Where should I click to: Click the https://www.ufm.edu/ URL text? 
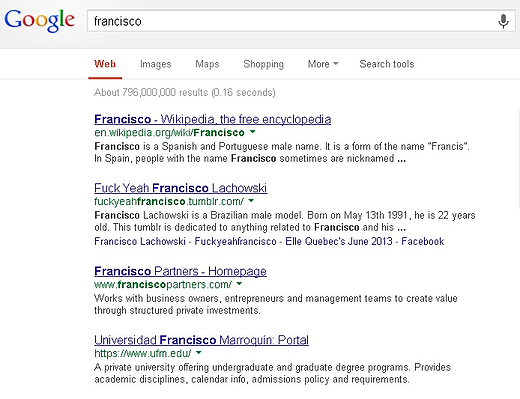tap(142, 353)
